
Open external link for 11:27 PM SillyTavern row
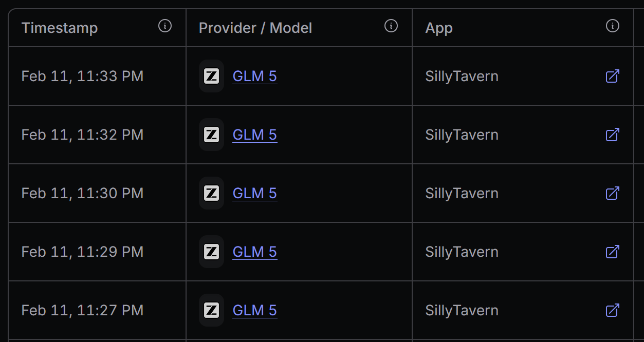(x=613, y=311)
